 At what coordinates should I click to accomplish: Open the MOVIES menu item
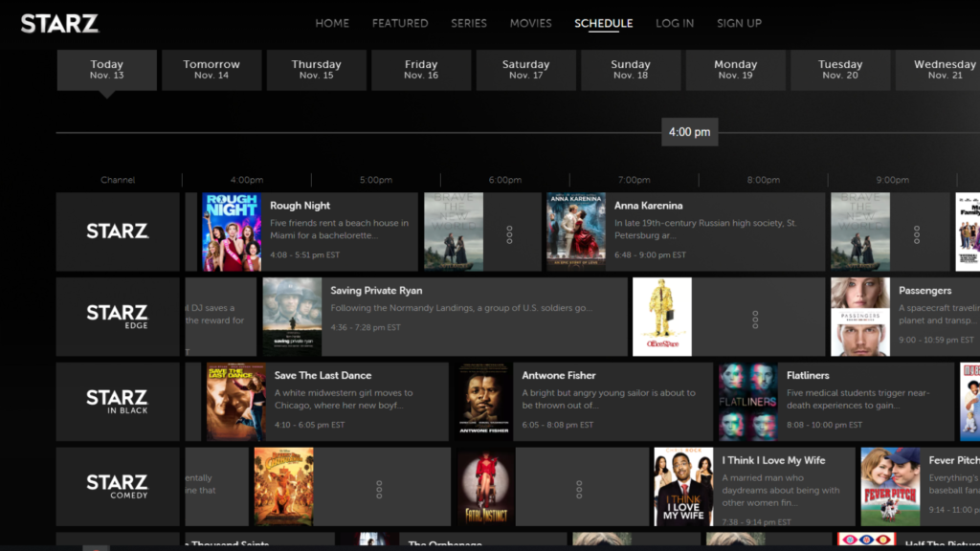click(530, 23)
